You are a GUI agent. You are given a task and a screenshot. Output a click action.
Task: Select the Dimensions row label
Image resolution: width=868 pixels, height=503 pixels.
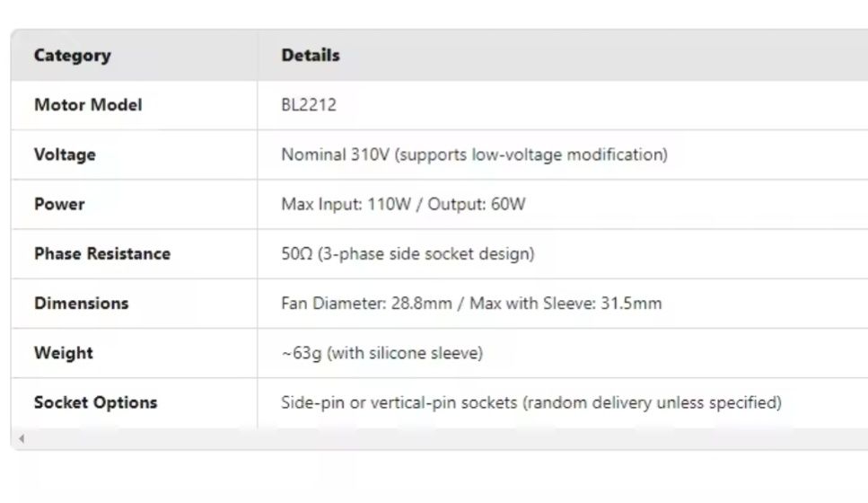(x=82, y=303)
